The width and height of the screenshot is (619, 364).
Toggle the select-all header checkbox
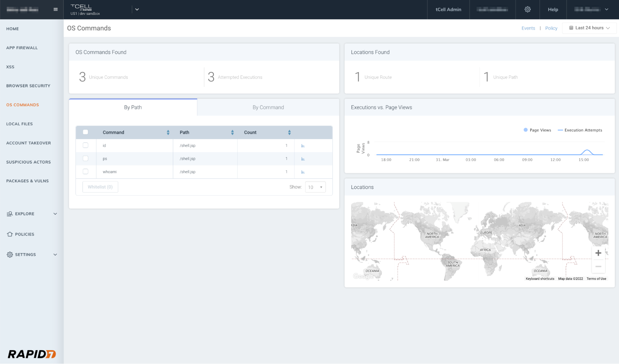[x=85, y=132]
